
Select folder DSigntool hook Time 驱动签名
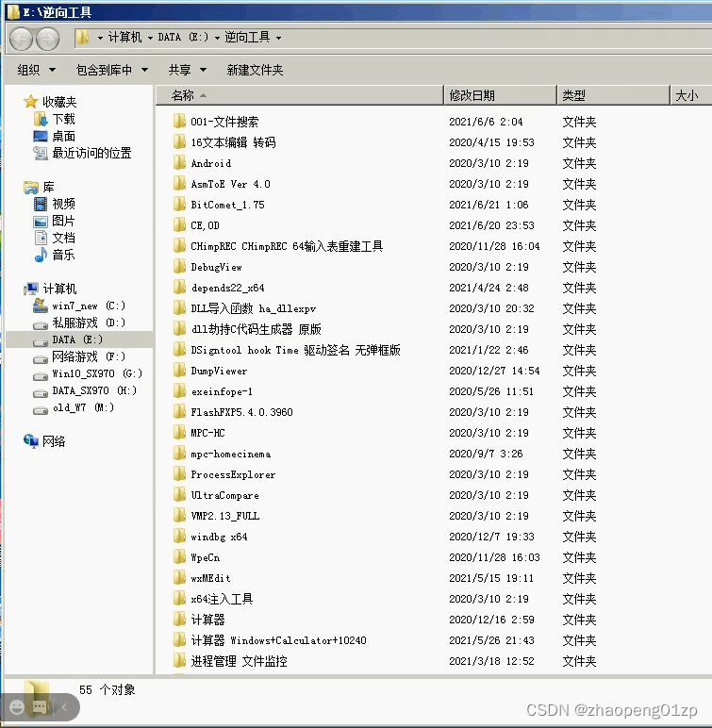pos(295,350)
